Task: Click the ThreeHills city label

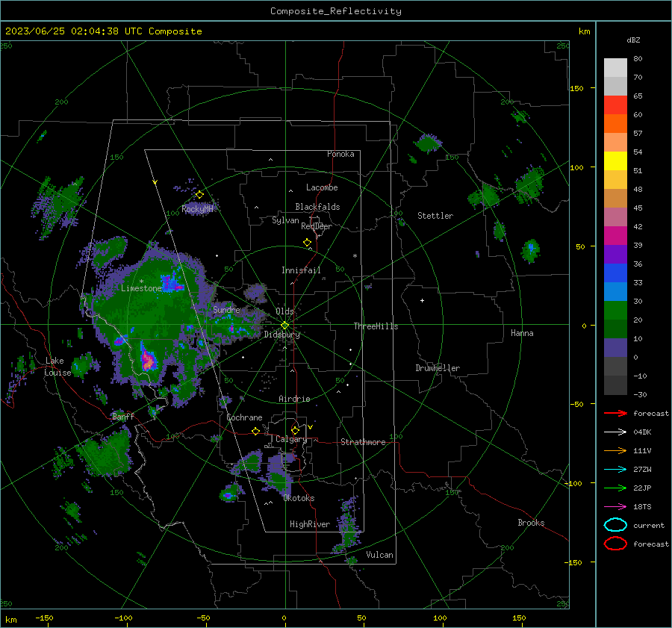Action: [376, 326]
